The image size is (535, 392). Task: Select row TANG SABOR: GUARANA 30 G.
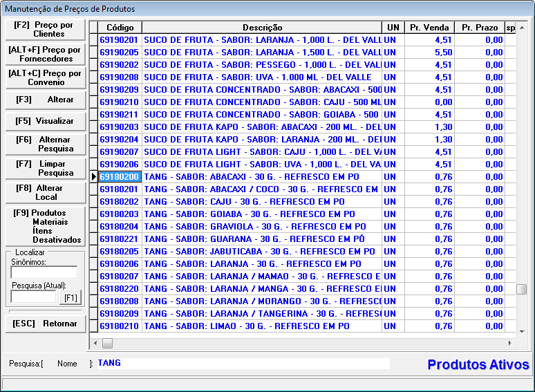pyautogui.click(x=261, y=239)
